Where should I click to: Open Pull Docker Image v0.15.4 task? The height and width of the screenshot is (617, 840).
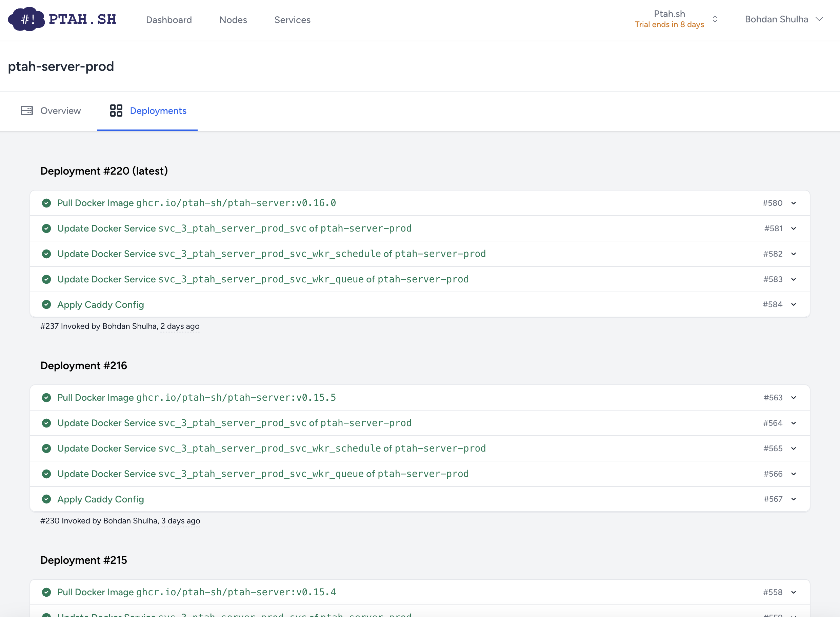point(420,592)
